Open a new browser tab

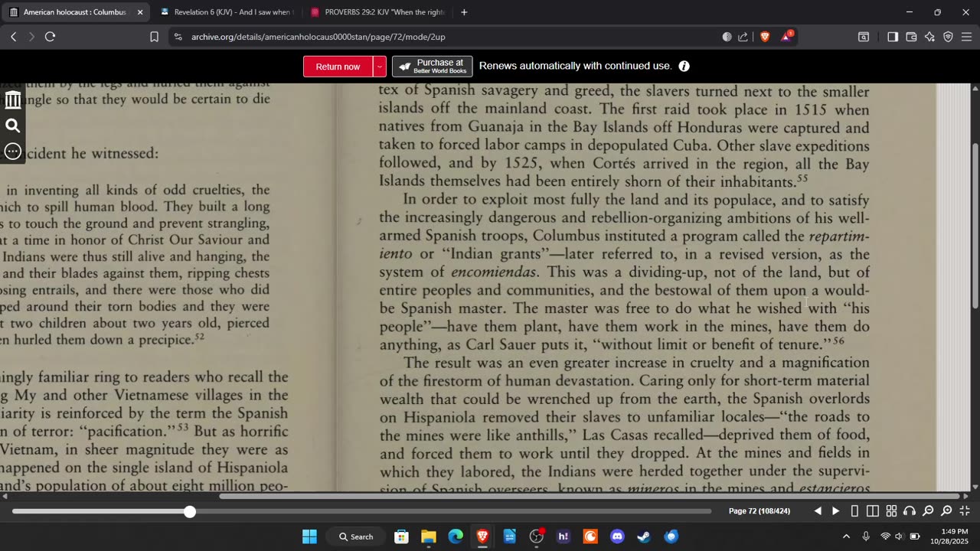click(x=464, y=12)
